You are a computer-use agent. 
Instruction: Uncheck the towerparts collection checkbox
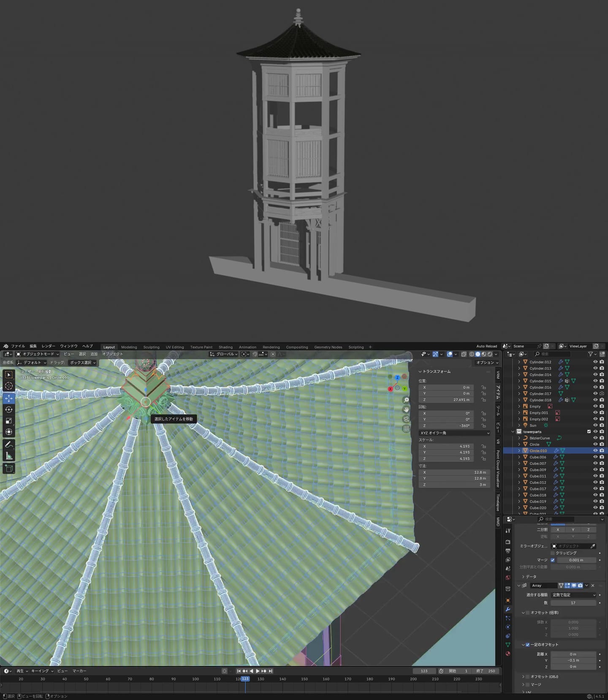point(589,431)
